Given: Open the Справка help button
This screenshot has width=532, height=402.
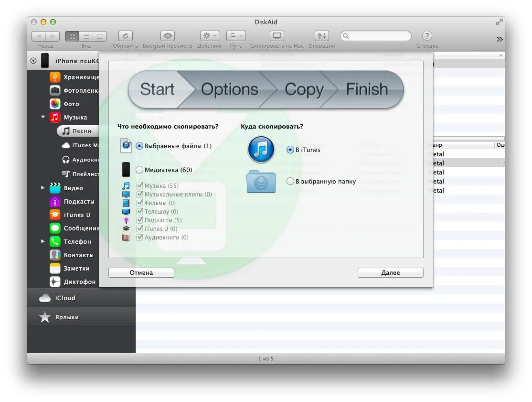Looking at the screenshot, I should coord(427,36).
